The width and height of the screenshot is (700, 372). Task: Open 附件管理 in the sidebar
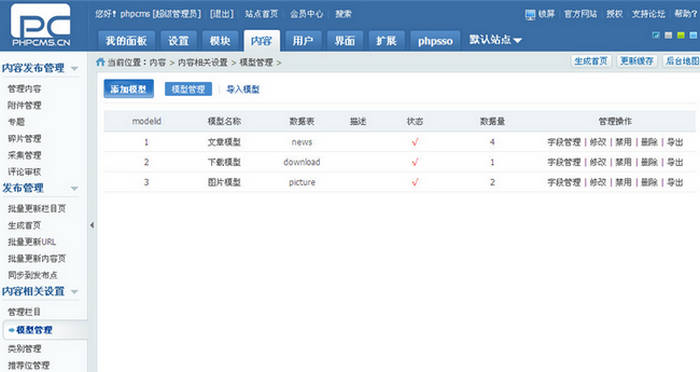pos(25,105)
